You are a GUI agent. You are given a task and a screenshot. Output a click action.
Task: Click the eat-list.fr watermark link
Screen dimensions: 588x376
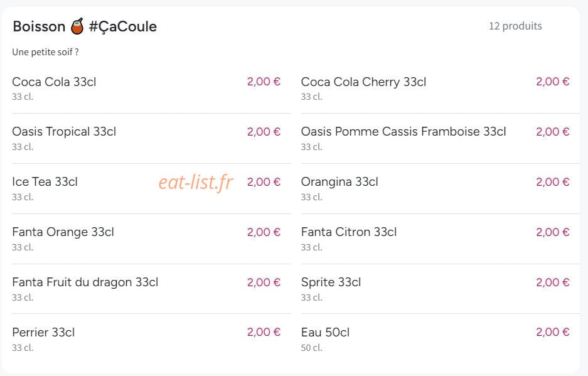coord(196,182)
